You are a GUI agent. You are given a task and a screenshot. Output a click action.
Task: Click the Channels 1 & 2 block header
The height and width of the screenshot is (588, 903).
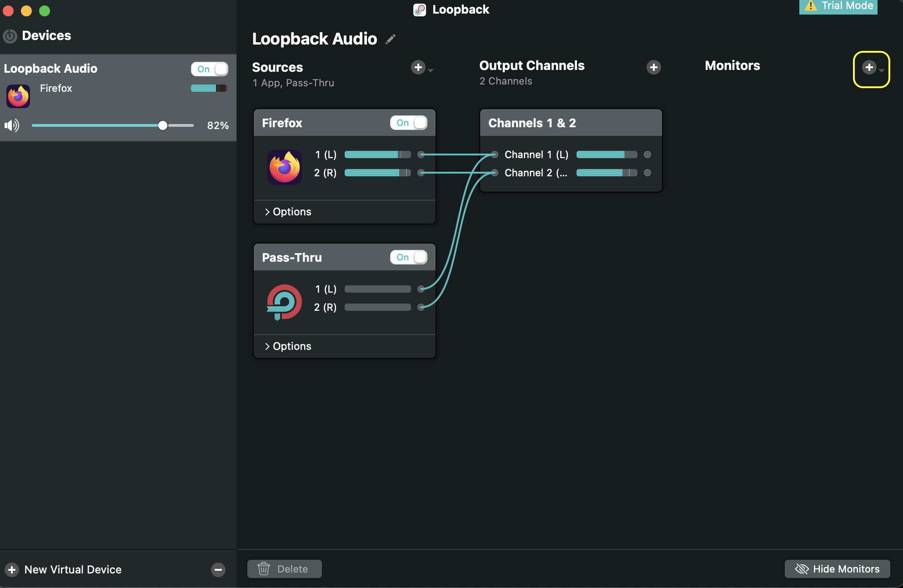click(x=571, y=123)
